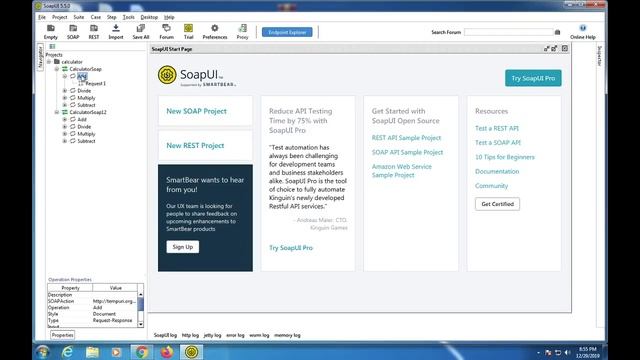Click the Trial toolbar icon
640x360 pixels.
point(188,28)
